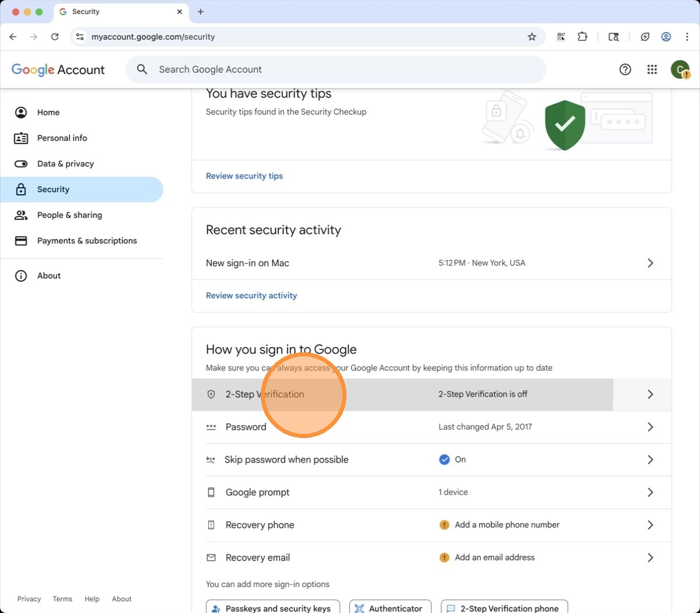The image size is (700, 613).
Task: Open Skip password when possible chevron
Action: coord(650,460)
